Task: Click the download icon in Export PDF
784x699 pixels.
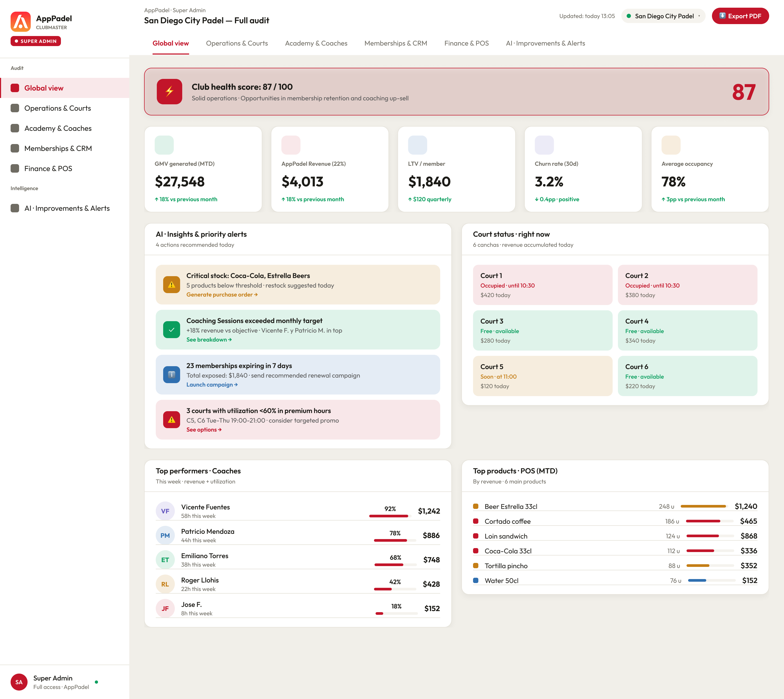Action: click(x=722, y=16)
